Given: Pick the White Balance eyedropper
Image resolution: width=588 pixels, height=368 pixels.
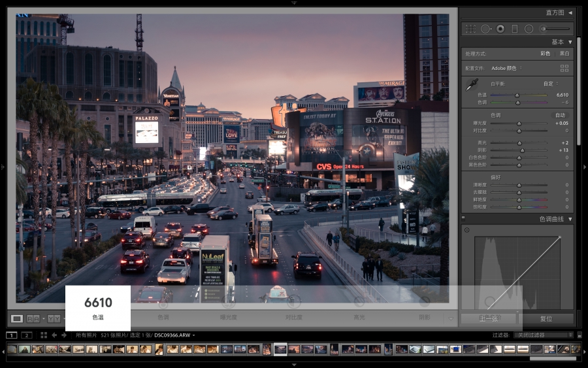Looking at the screenshot, I should point(472,85).
